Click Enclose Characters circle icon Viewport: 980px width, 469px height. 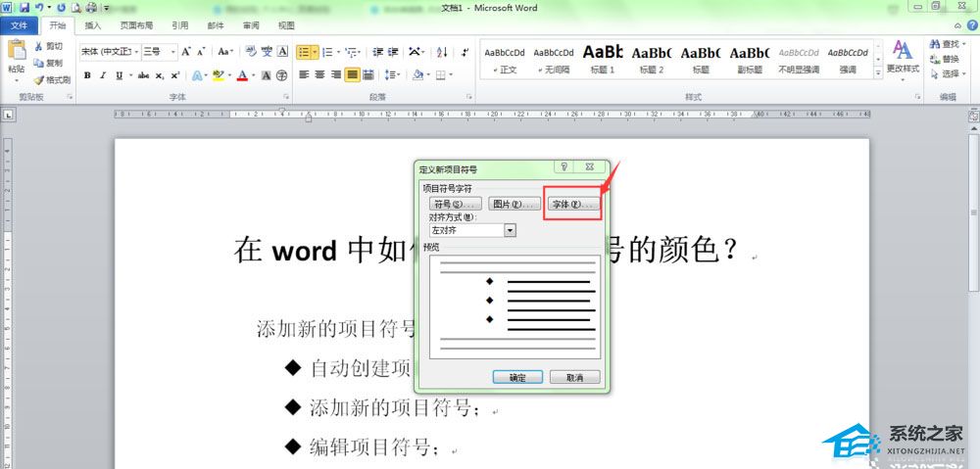click(282, 75)
